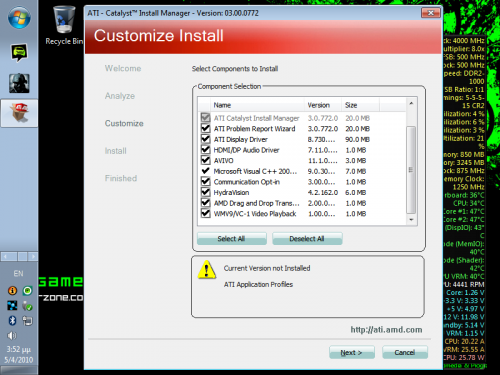This screenshot has height=375, width=500.
Task: Uncheck WMV9/VC-1 Video Playback
Action: click(206, 213)
